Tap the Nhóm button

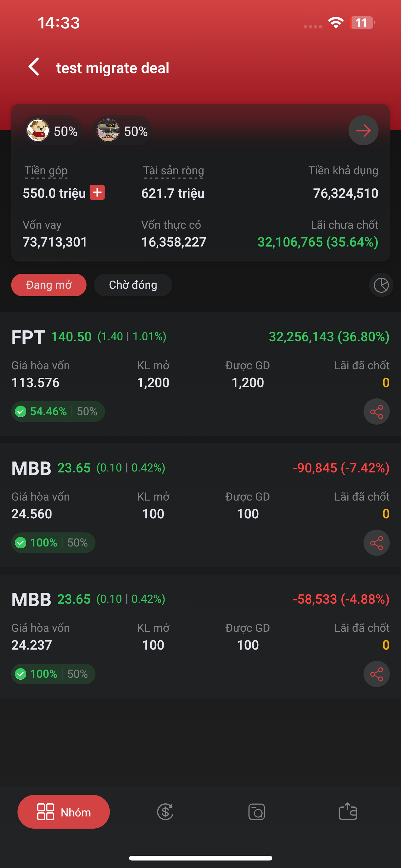pyautogui.click(x=64, y=812)
